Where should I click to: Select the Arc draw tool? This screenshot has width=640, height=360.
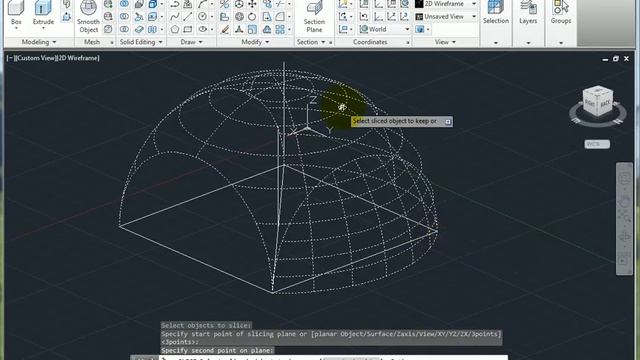pos(202,4)
